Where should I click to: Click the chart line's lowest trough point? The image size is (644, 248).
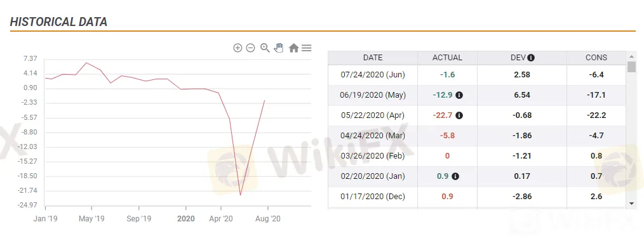click(x=240, y=195)
